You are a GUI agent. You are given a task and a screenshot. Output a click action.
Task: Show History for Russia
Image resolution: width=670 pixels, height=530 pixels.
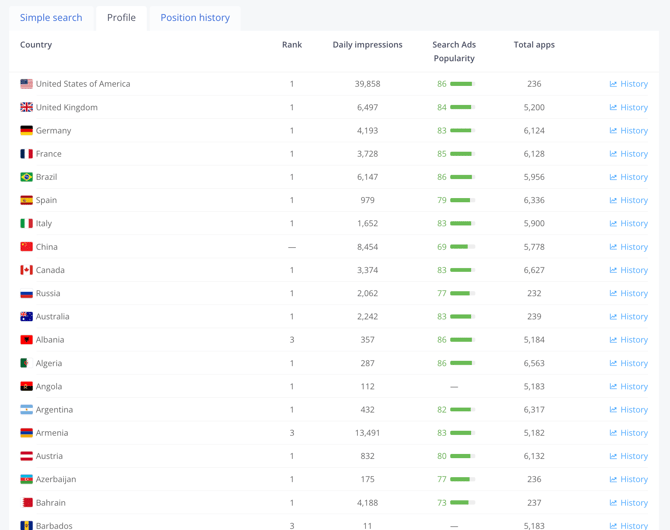(x=628, y=293)
